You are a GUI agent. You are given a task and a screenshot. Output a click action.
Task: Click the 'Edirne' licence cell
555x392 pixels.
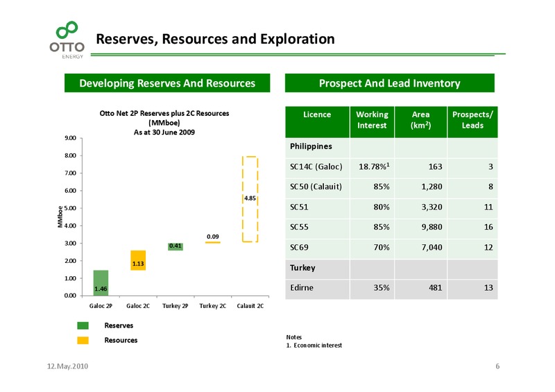pyautogui.click(x=317, y=289)
